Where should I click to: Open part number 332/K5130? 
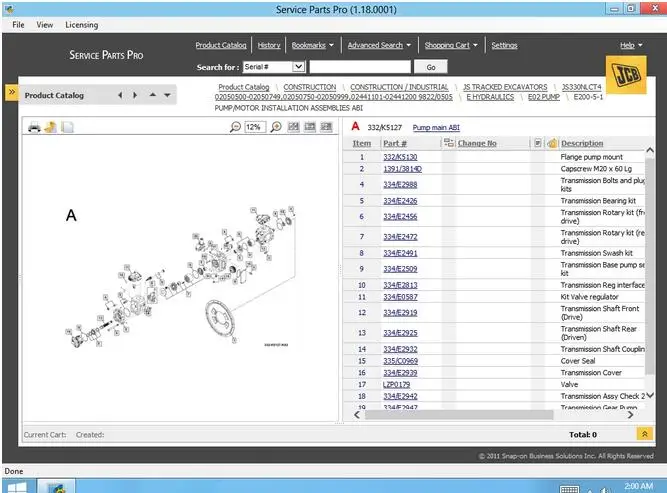point(400,157)
